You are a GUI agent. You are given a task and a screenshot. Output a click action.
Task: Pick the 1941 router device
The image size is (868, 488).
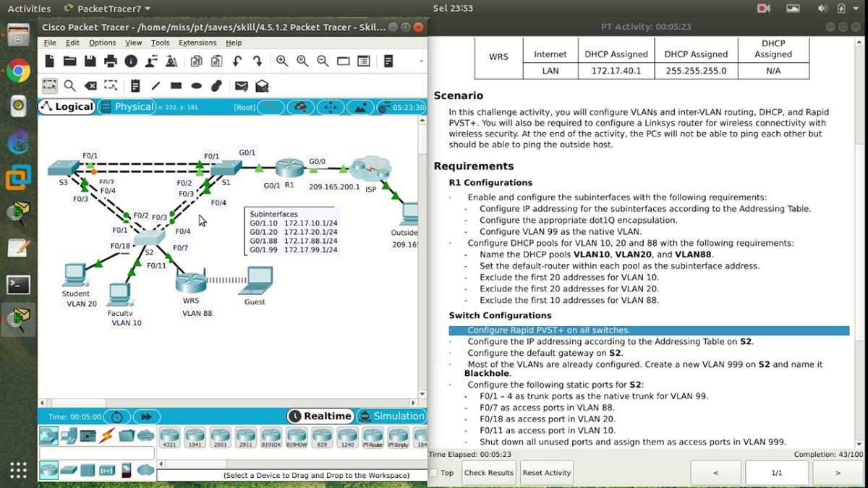coord(195,437)
